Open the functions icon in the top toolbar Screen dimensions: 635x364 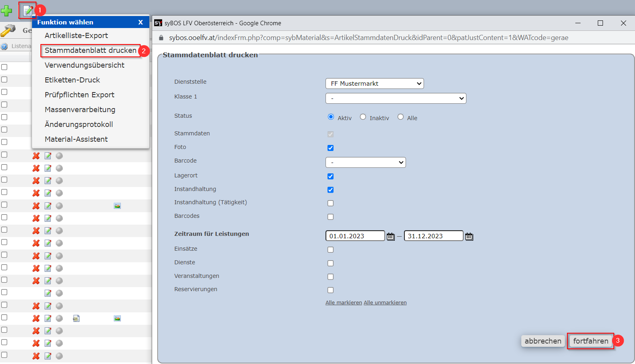click(27, 10)
